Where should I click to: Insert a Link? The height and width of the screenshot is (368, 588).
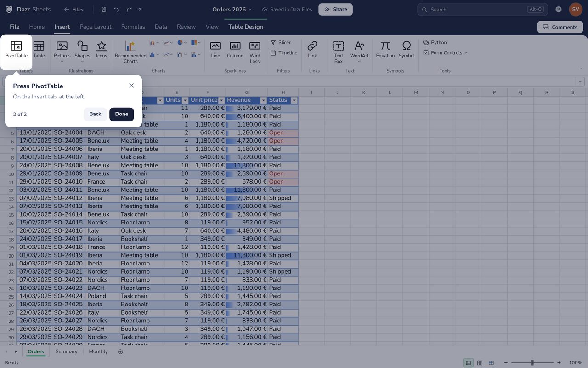coord(312,50)
